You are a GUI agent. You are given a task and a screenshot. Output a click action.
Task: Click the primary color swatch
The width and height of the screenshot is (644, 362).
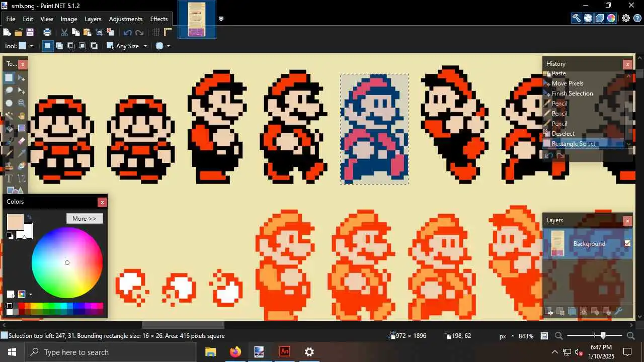pos(15,222)
